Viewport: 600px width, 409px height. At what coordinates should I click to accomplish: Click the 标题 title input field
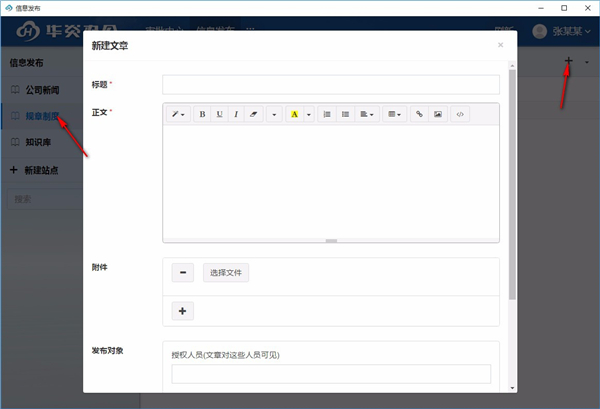point(330,84)
